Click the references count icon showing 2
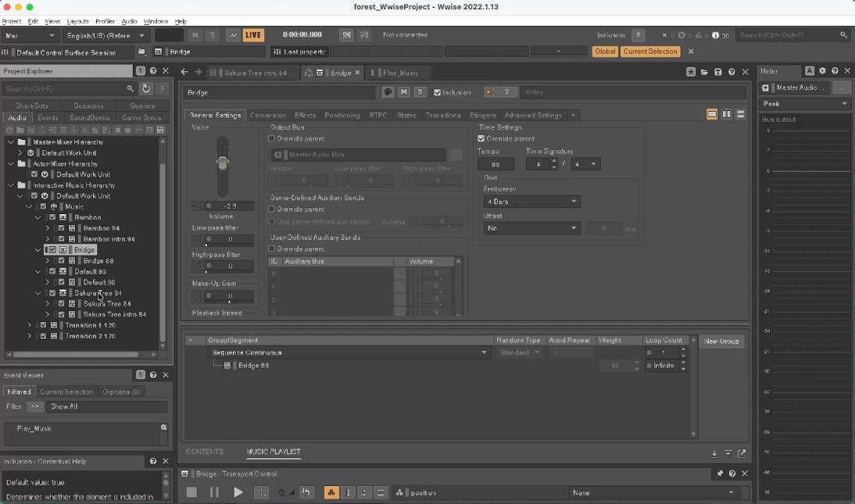Viewport: 855px width, 504px height. [x=500, y=92]
